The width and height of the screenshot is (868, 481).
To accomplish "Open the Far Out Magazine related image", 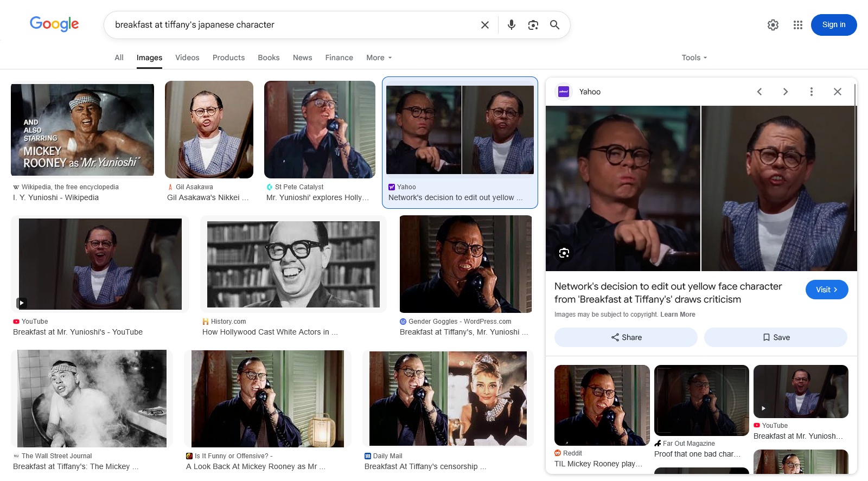I will [701, 400].
